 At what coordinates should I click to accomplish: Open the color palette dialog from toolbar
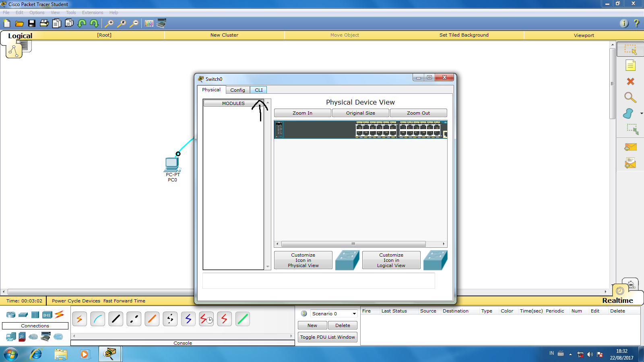[149, 23]
